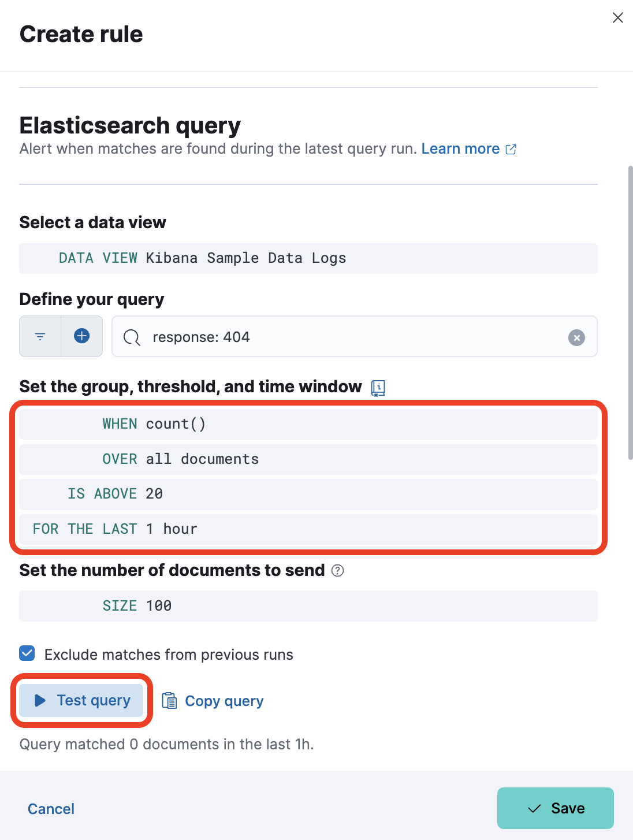
Task: Add a filter with the plus icon
Action: 82,336
